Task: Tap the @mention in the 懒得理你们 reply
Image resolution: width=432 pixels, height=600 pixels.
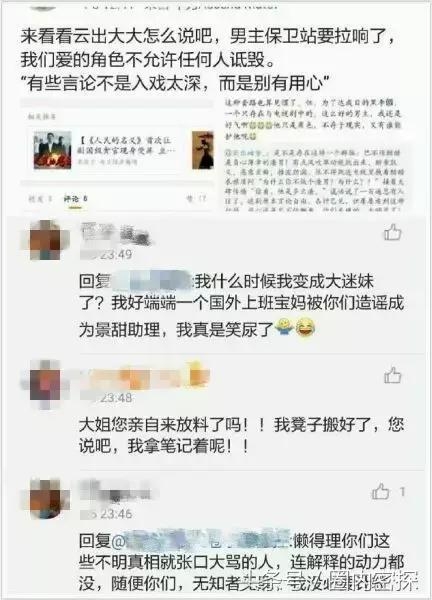Action: point(202,541)
